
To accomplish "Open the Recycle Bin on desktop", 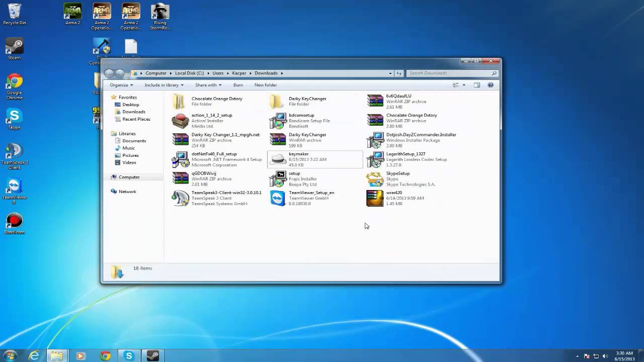I will [15, 14].
